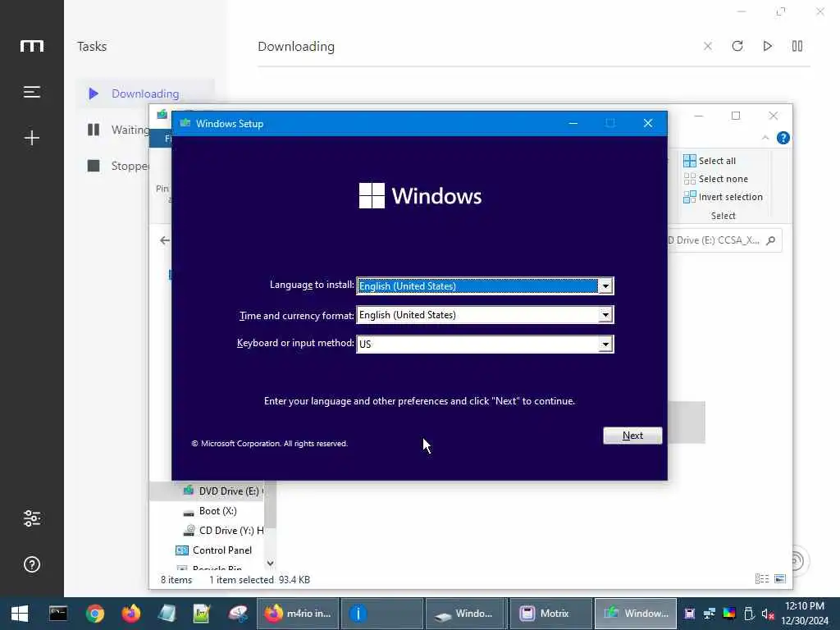Pause all Motrix tasks
840x630 pixels.
[x=797, y=46]
